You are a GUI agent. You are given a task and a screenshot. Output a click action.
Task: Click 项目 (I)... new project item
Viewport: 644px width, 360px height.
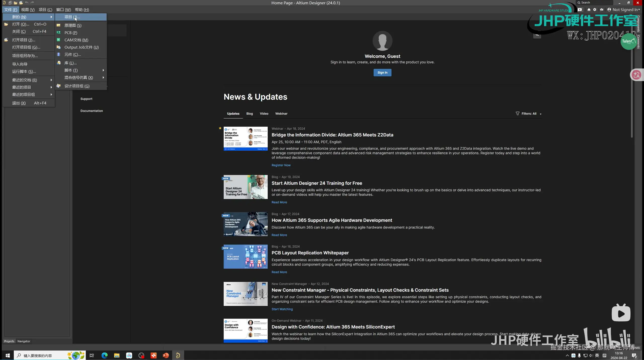[x=81, y=17]
